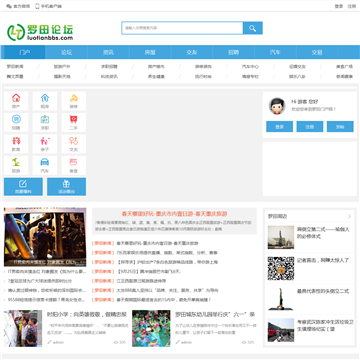360x360 pixels.
Task: Focus the search input field
Action: tap(182, 28)
